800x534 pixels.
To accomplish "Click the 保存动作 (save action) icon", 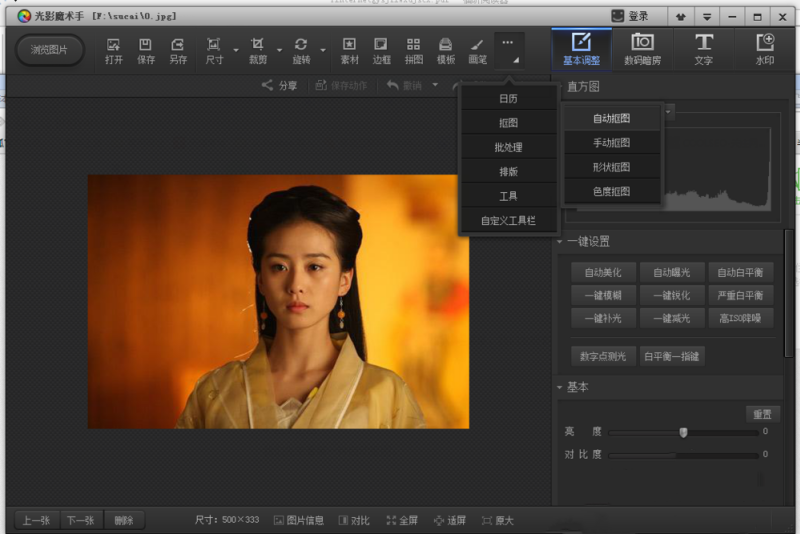I will tap(320, 85).
